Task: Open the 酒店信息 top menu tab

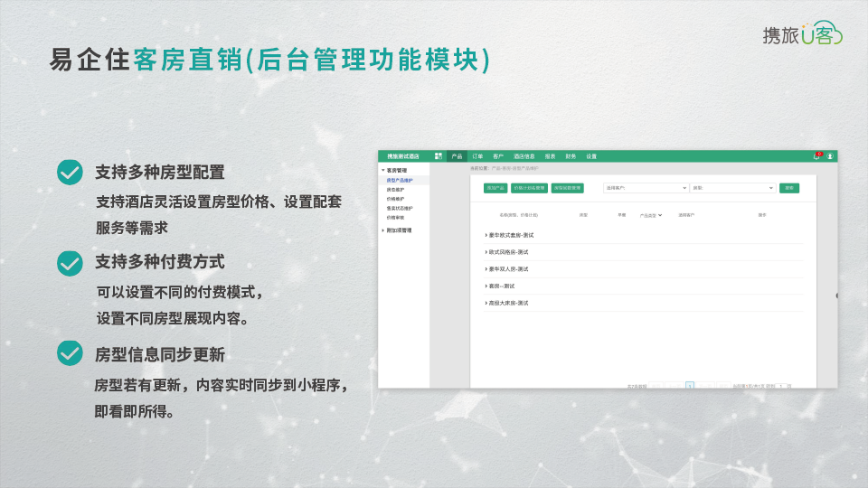Action: point(524,156)
